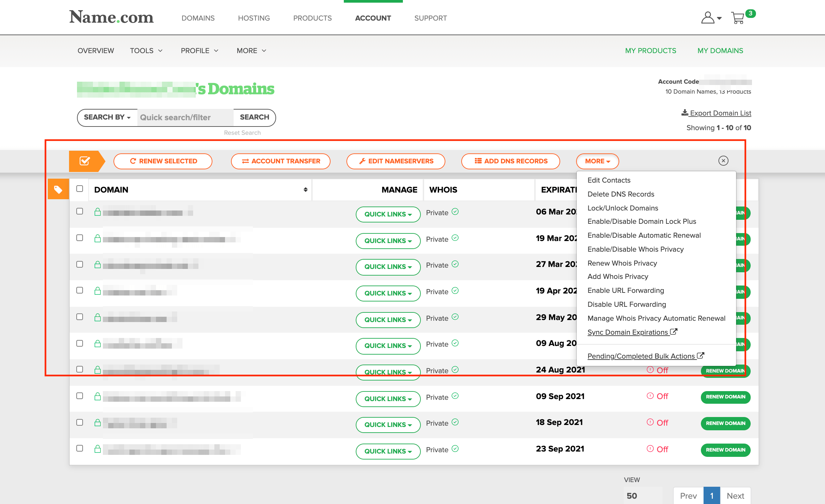Screen dimensions: 825x504
Task: Click the Export Domain List download icon
Action: (x=685, y=113)
